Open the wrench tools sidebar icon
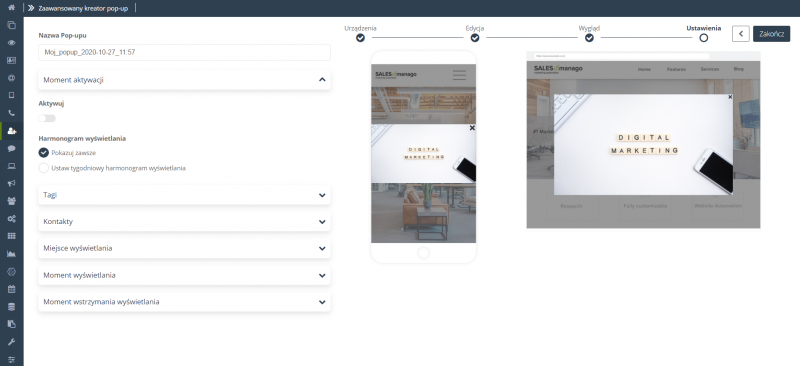The image size is (800, 366). pos(12,341)
